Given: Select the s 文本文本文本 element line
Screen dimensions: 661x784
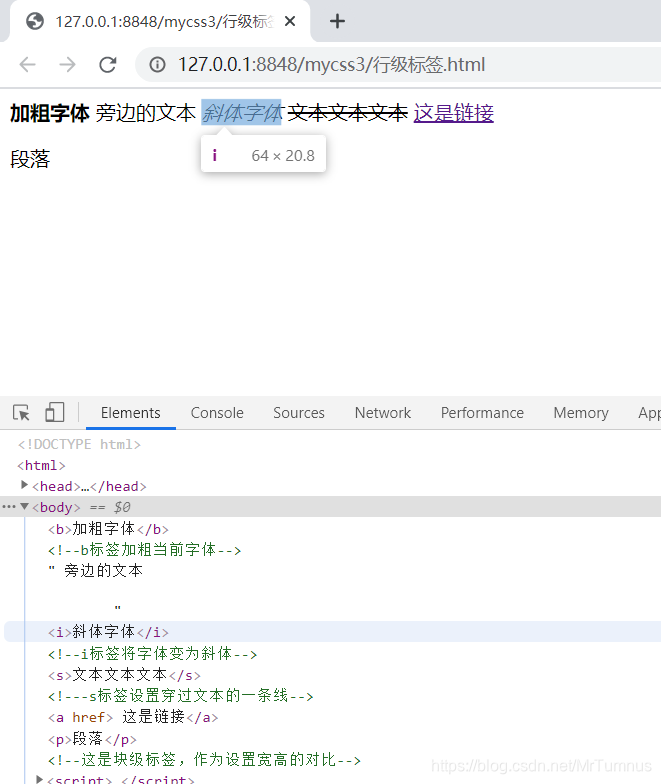Looking at the screenshot, I should [x=124, y=675].
